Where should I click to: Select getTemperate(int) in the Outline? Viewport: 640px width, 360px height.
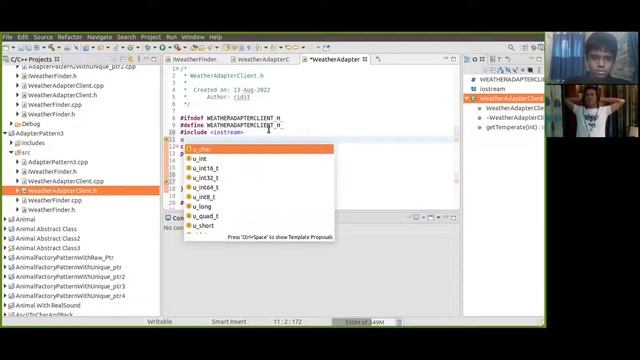click(x=511, y=127)
